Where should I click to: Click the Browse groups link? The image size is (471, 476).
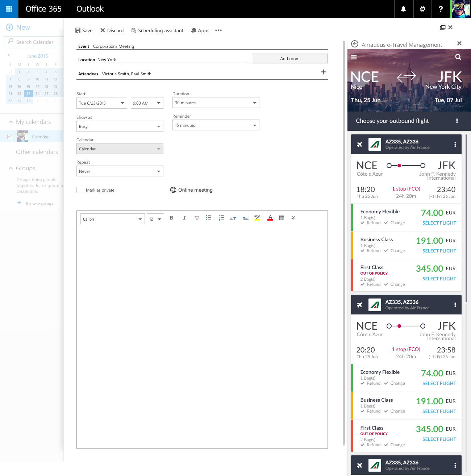40,204
